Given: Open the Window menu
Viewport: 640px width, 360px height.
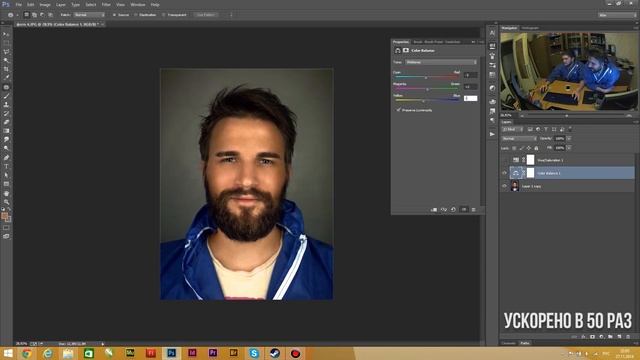Looking at the screenshot, I should [x=138, y=4].
